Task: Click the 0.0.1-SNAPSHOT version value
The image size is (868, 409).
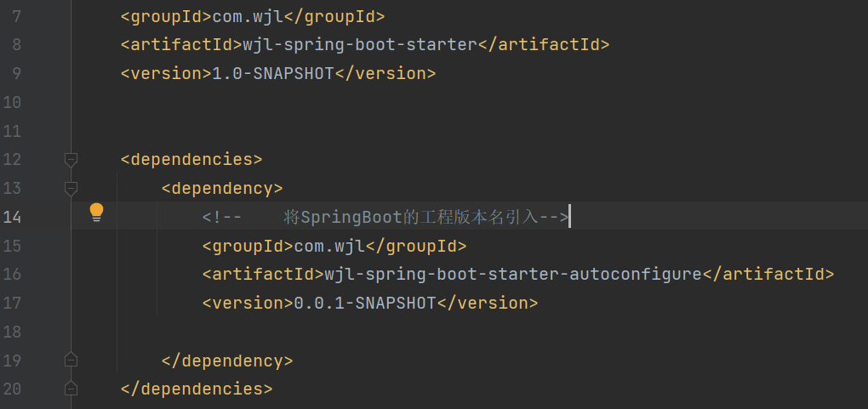Action: pos(364,303)
